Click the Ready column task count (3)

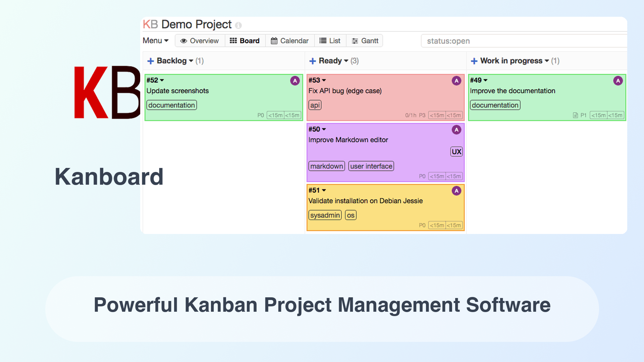pyautogui.click(x=355, y=61)
